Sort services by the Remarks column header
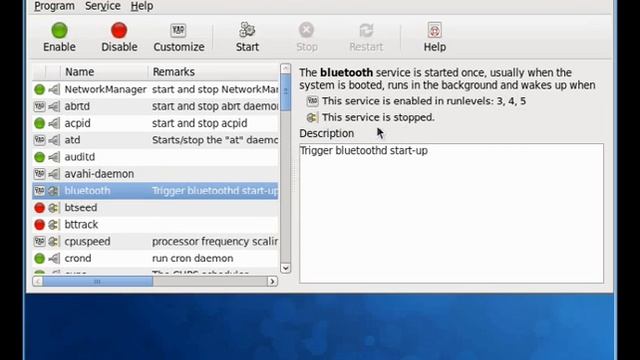Viewport: 640px width, 360px height. click(213, 72)
